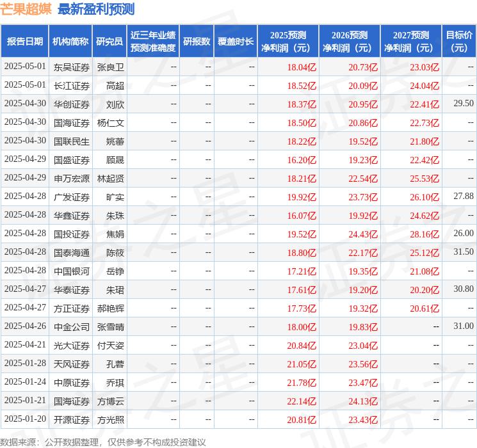This screenshot has height=448, width=477.
Task: Click the 2026预测净利润 column header
Action: click(350, 42)
